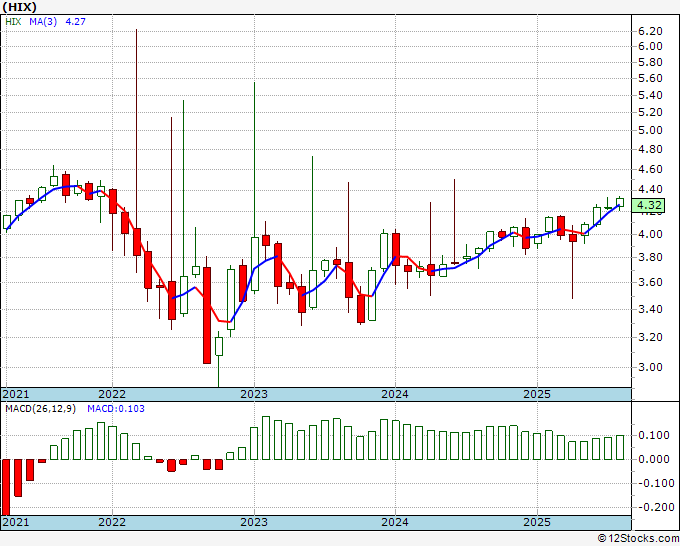The width and height of the screenshot is (680, 546).
Task: Click the 3.60 price axis label
Action: 650,283
